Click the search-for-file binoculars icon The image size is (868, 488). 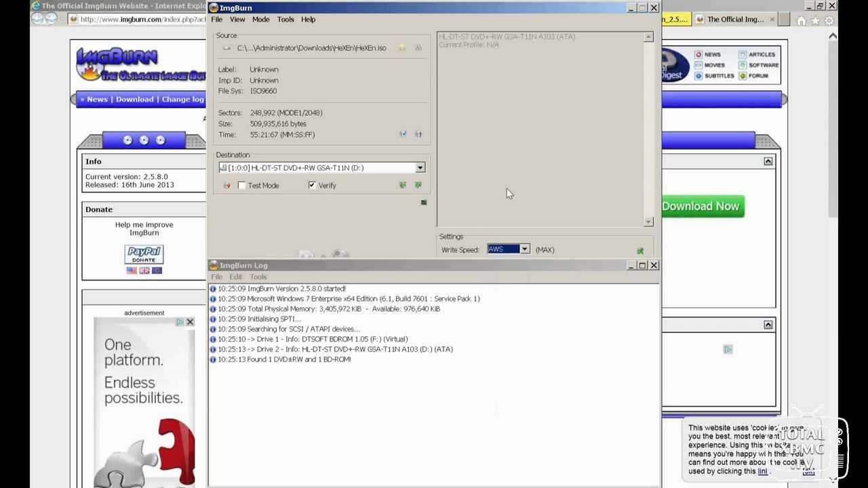click(x=418, y=47)
